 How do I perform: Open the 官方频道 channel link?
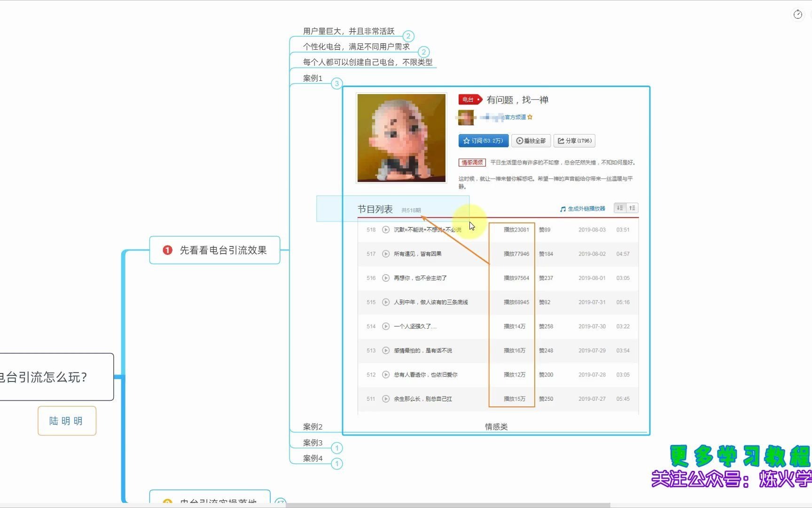(515, 117)
